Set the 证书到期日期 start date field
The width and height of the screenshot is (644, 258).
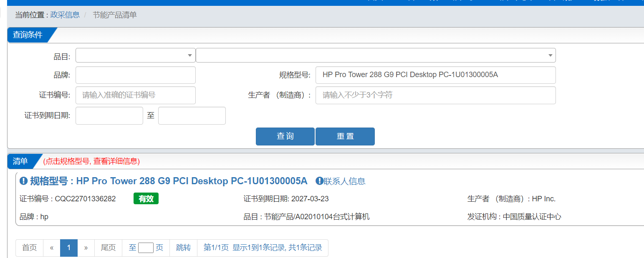109,115
